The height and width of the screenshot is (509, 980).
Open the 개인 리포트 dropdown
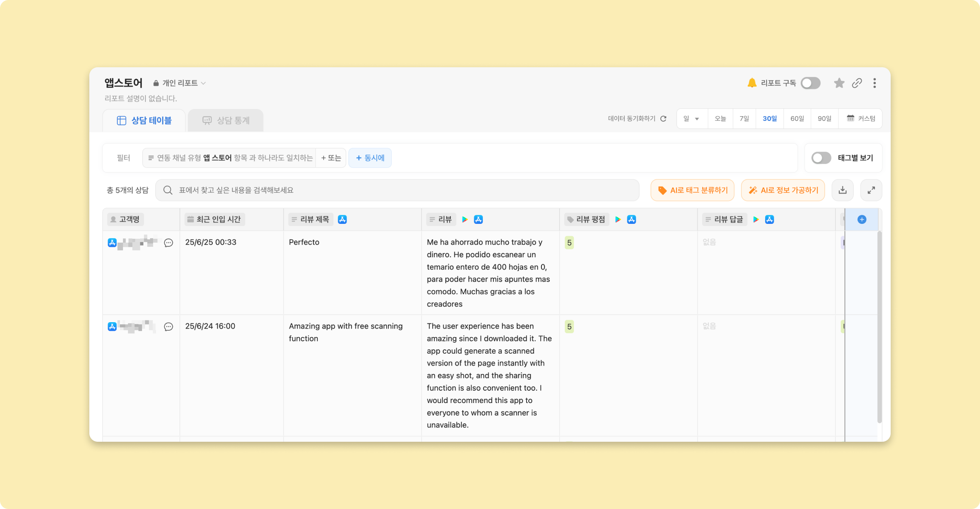tap(179, 83)
